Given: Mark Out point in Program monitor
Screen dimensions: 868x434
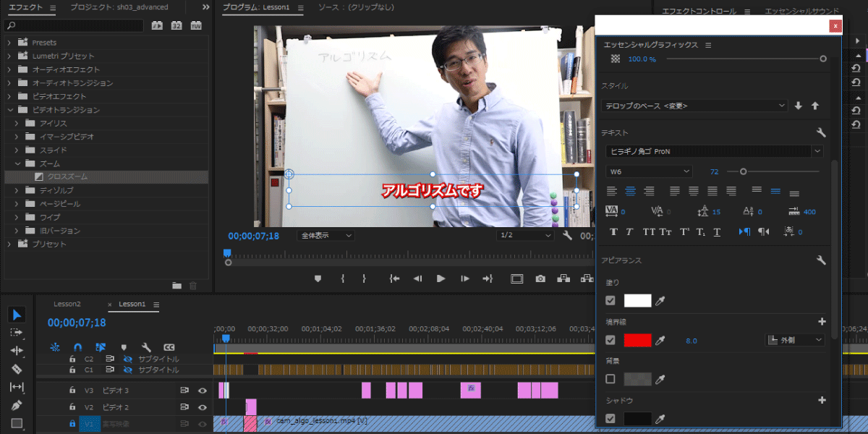Looking at the screenshot, I should tap(364, 278).
